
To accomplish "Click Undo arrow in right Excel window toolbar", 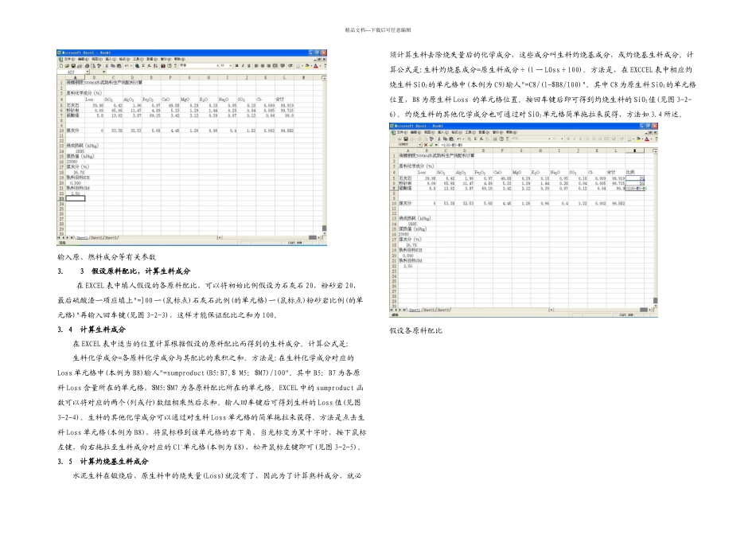I will [458, 139].
